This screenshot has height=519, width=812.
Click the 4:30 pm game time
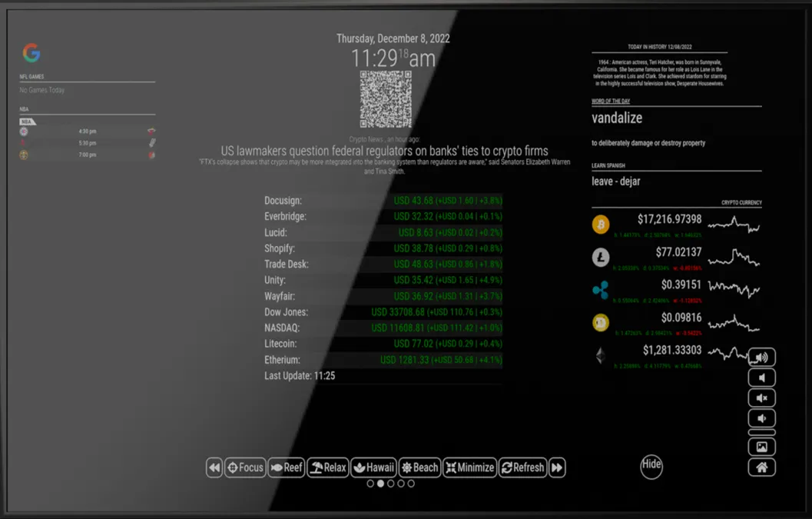[88, 131]
